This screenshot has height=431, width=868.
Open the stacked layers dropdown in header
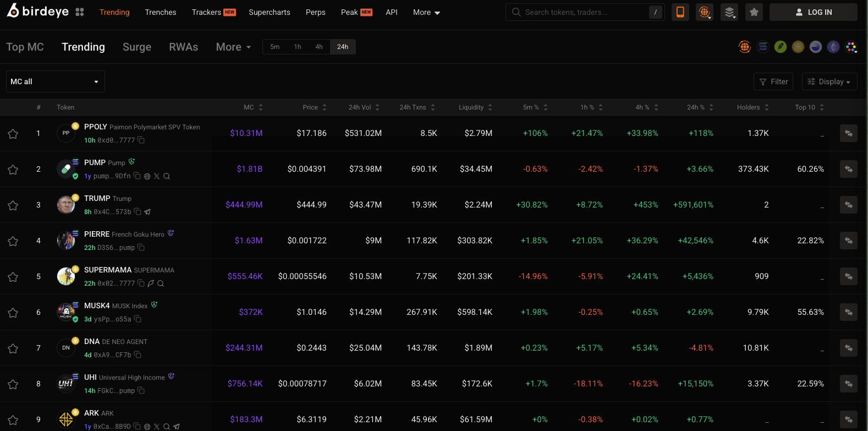tap(729, 12)
